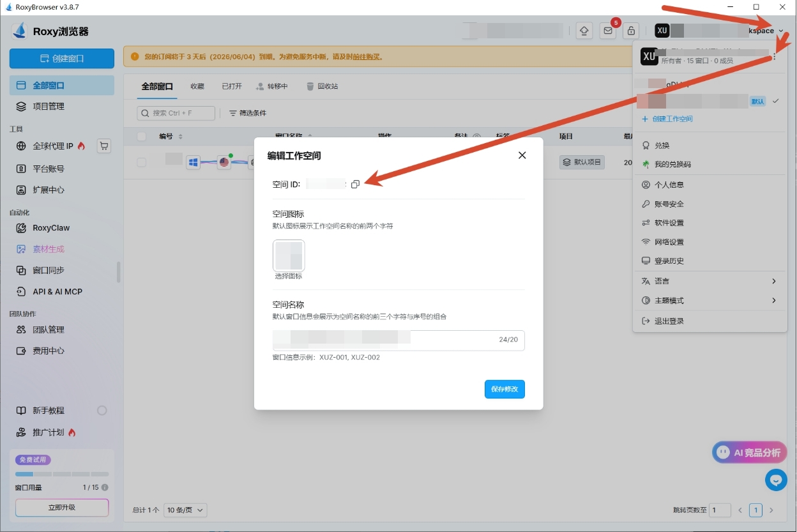Toggle the select-all checkbox in table header

142,137
